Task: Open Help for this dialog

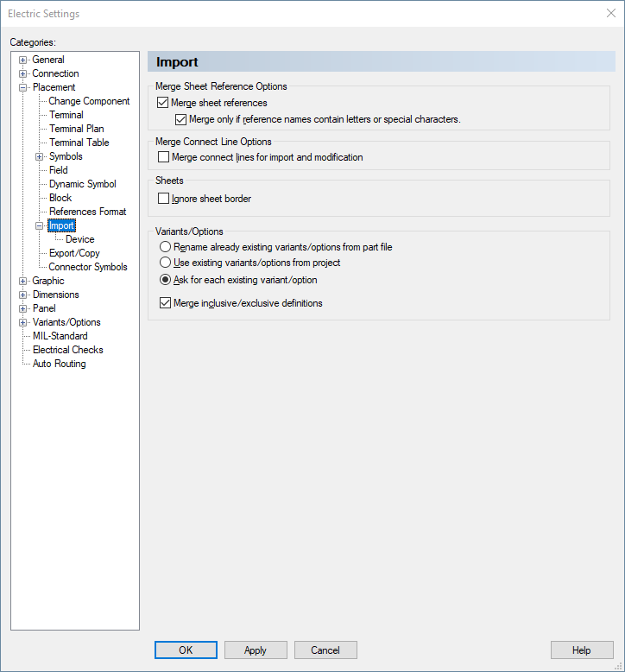Action: 582,650
